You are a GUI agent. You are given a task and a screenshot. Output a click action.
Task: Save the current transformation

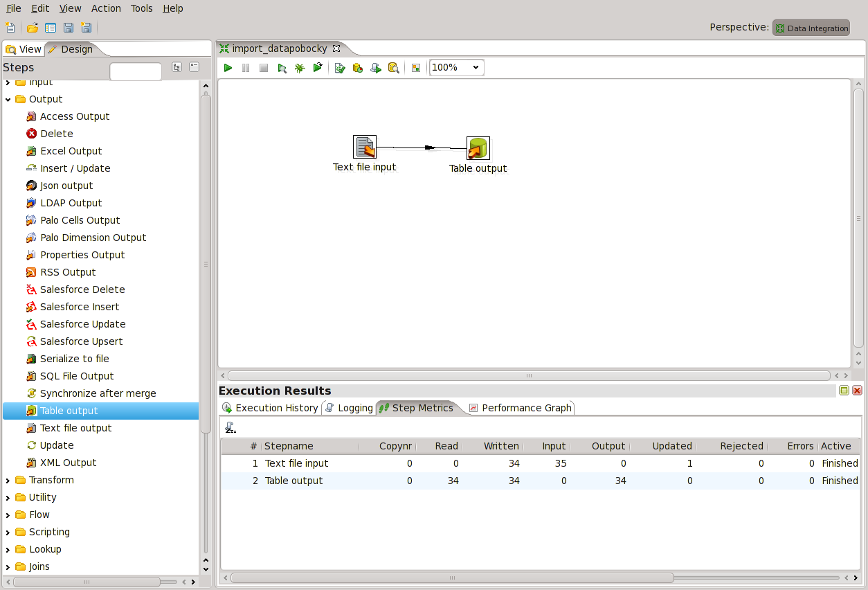click(69, 28)
